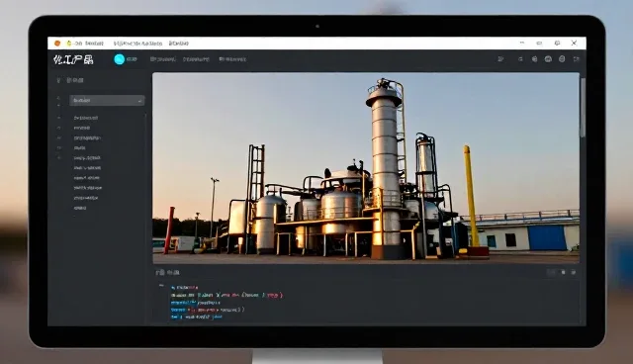The height and width of the screenshot is (364, 633).
Task: Click the share arrow icon in the header toolbar
Action: pyautogui.click(x=520, y=59)
